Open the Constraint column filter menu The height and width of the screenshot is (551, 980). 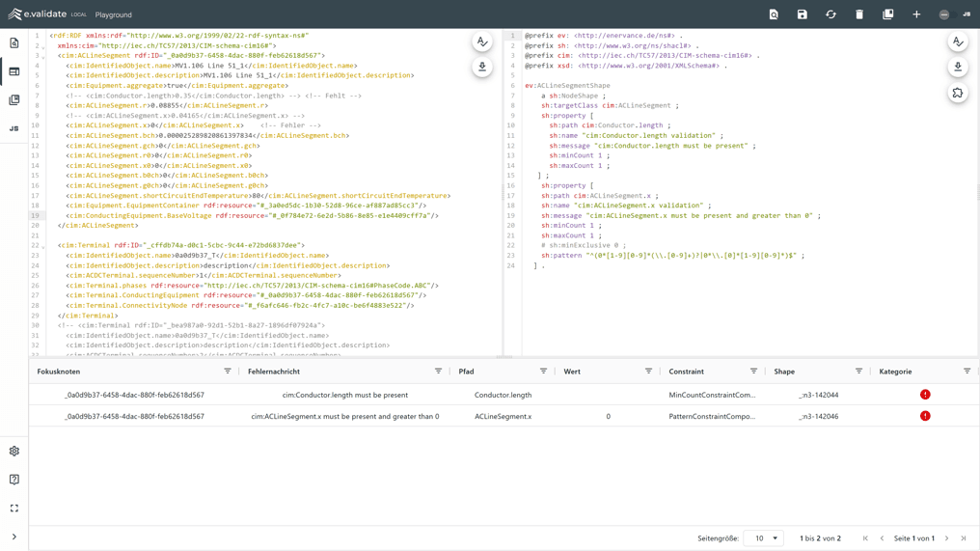(x=753, y=371)
